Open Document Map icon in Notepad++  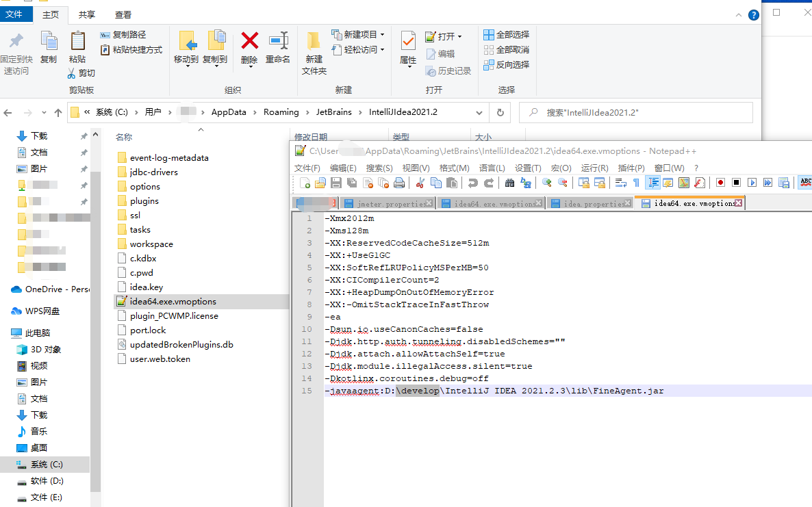coord(684,183)
